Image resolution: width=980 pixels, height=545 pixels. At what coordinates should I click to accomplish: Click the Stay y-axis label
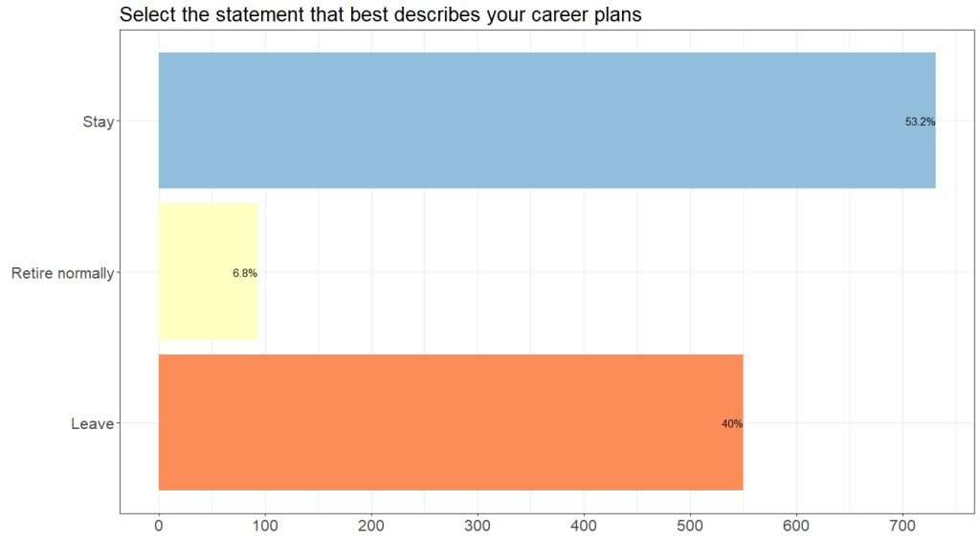point(99,122)
